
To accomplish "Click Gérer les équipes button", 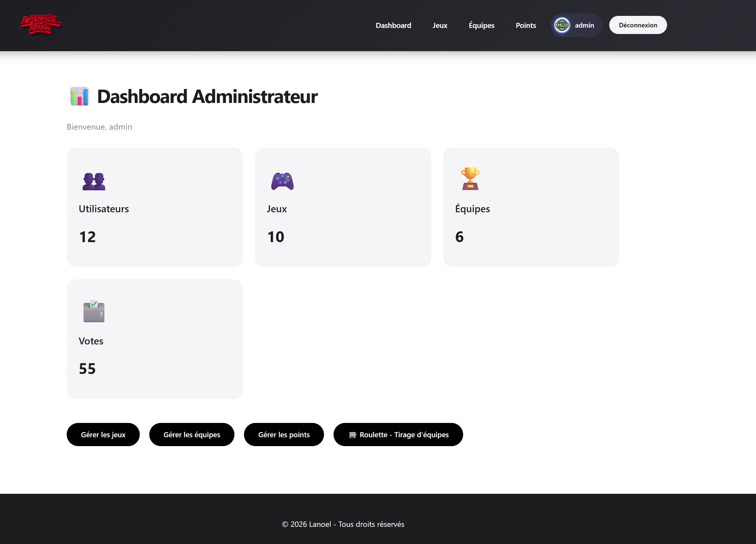I will tap(192, 435).
